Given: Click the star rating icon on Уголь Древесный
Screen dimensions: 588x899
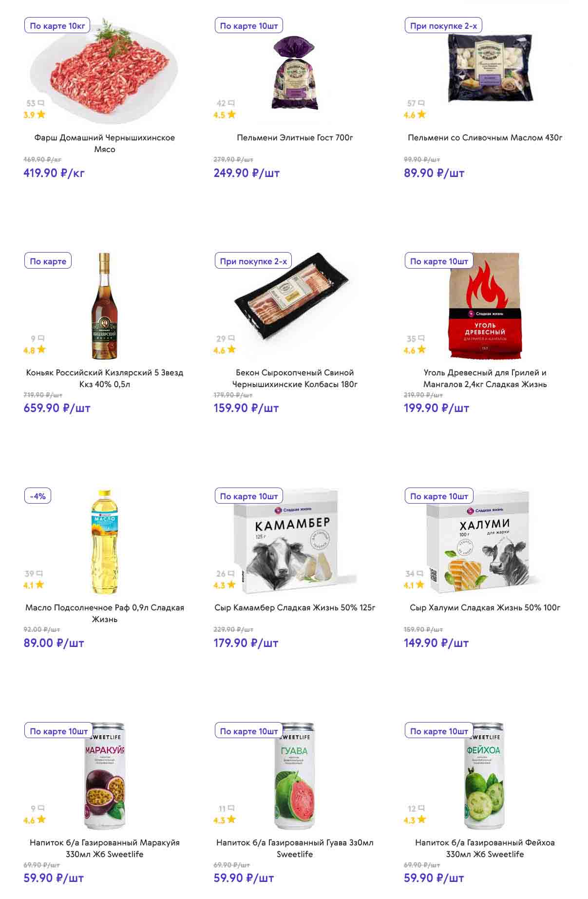Looking at the screenshot, I should pos(421,350).
